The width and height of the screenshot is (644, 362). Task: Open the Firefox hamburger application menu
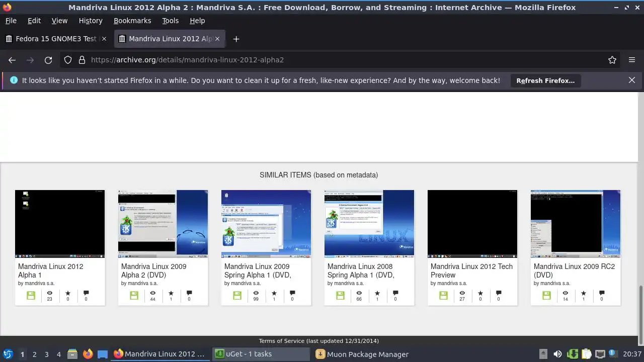coord(632,60)
